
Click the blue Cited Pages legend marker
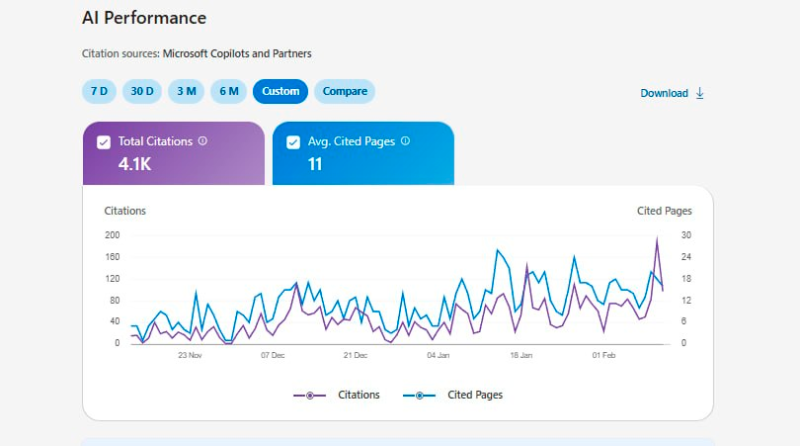[x=419, y=395]
